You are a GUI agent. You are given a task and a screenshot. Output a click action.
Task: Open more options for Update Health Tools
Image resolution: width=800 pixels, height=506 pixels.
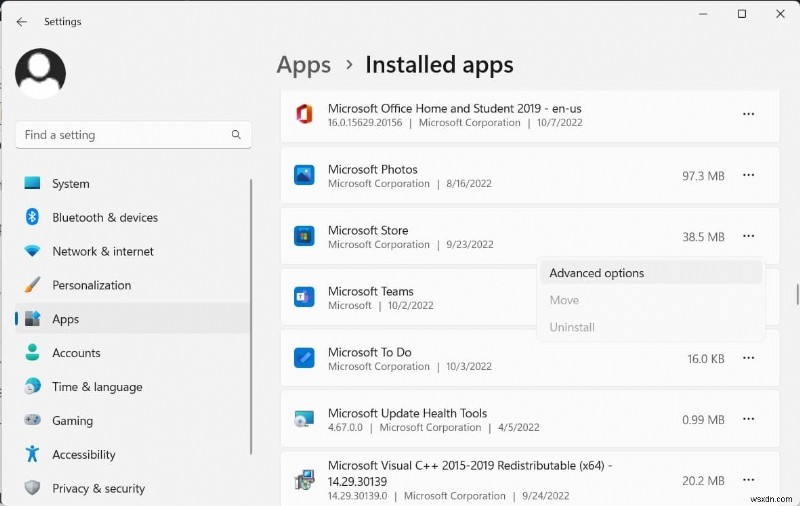point(748,419)
